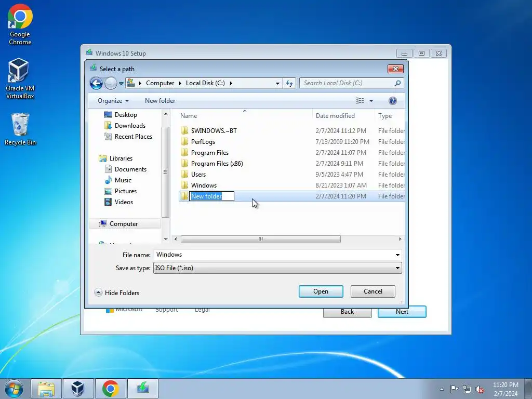Open Music library in navigation pane
Viewport: 532px width, 399px height.
[118, 180]
